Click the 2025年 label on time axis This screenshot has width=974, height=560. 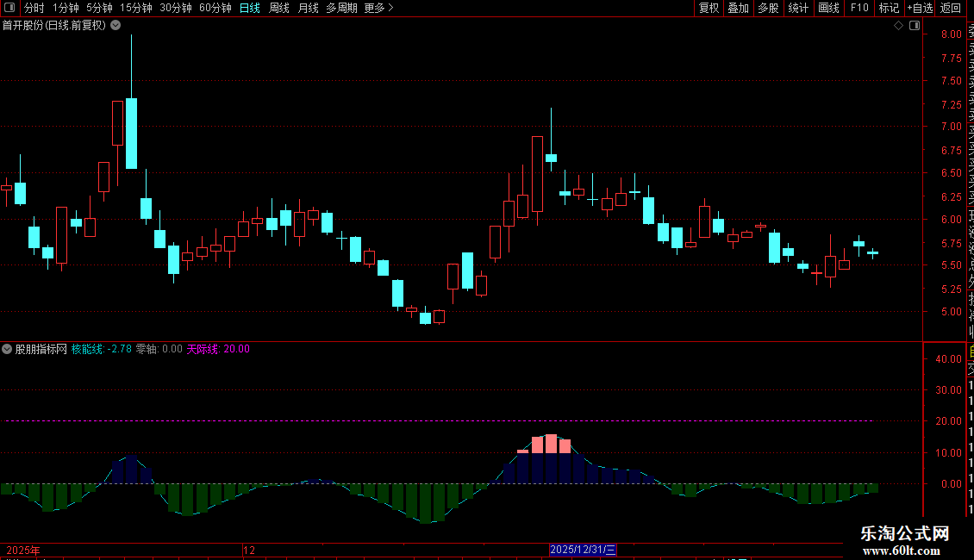click(23, 550)
